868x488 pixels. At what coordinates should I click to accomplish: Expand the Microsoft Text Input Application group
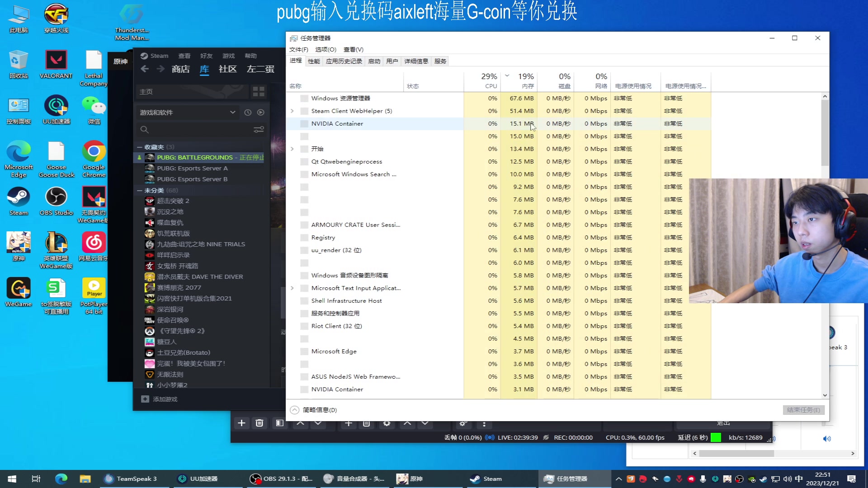292,288
